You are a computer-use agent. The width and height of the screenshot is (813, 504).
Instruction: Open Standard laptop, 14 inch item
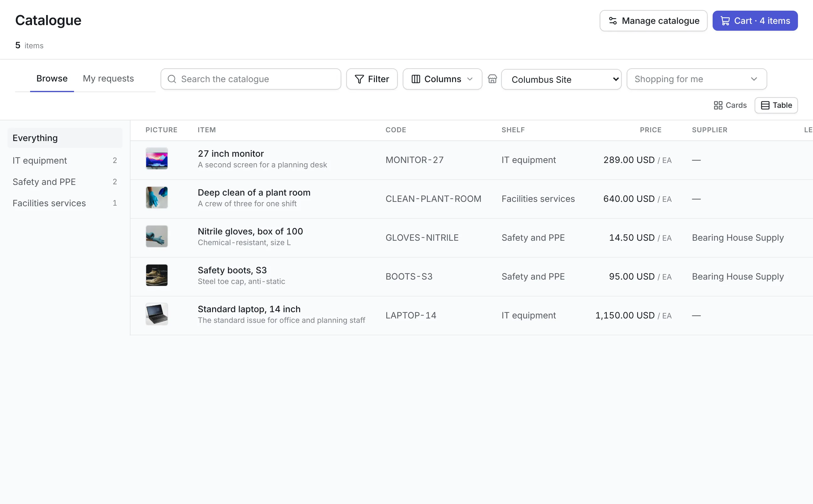[249, 309]
